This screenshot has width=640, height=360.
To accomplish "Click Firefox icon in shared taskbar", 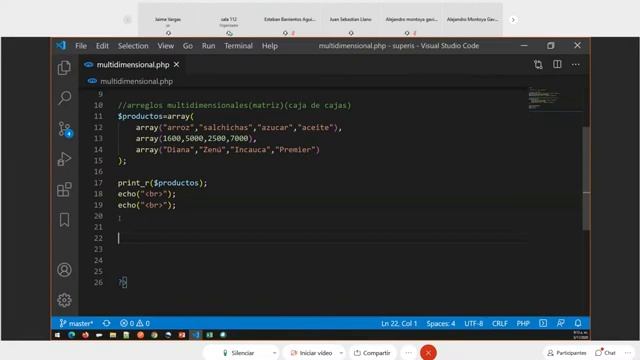I will 85,335.
